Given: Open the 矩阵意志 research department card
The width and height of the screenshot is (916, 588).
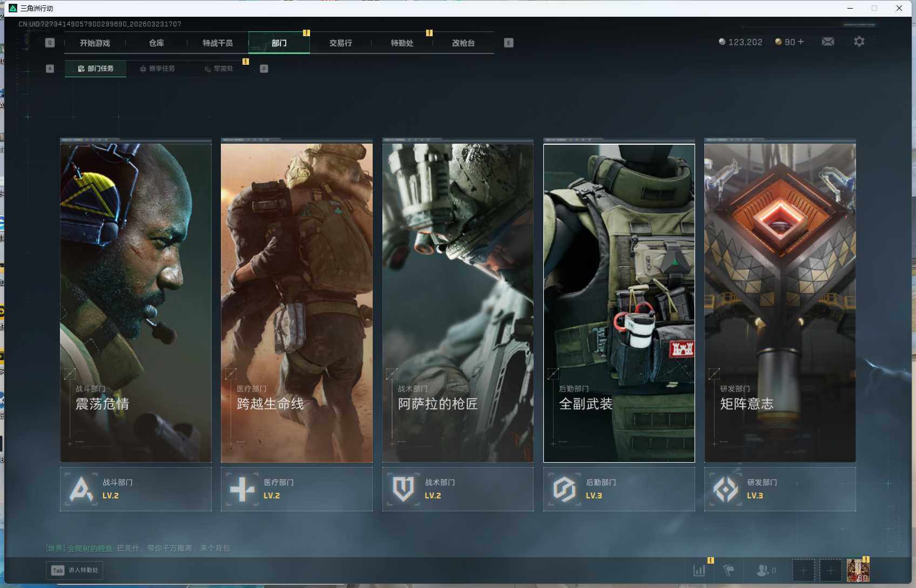Looking at the screenshot, I should coord(780,302).
